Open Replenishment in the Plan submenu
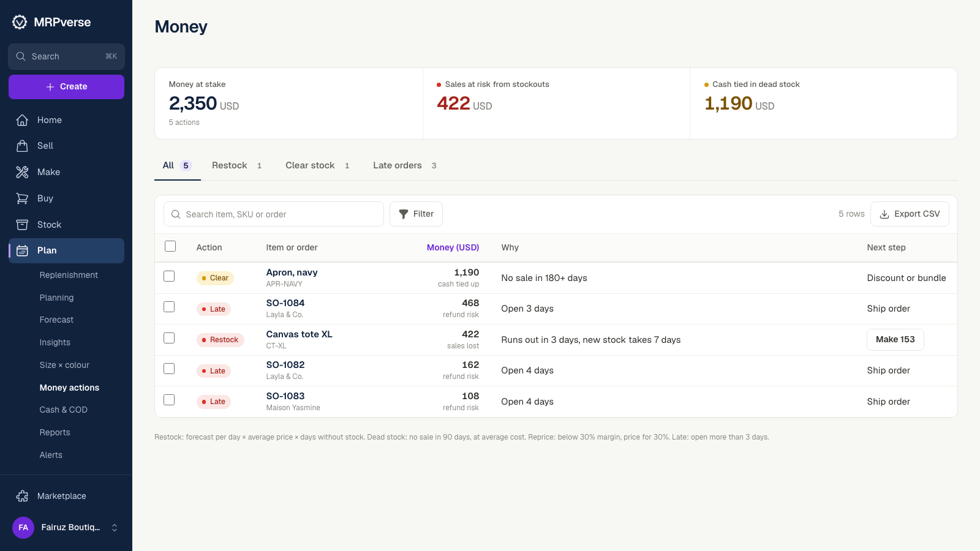 [x=69, y=275]
